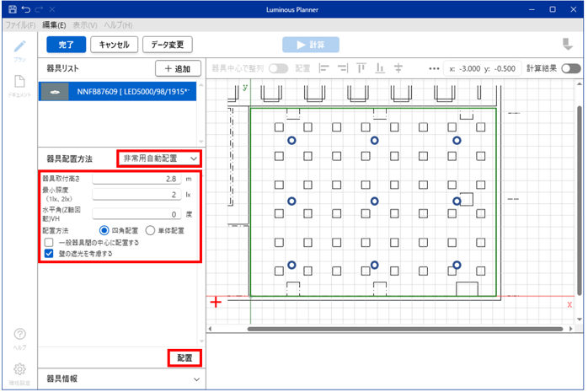Open the 編集(E) menu
This screenshot has height=392, width=588.
pyautogui.click(x=55, y=25)
